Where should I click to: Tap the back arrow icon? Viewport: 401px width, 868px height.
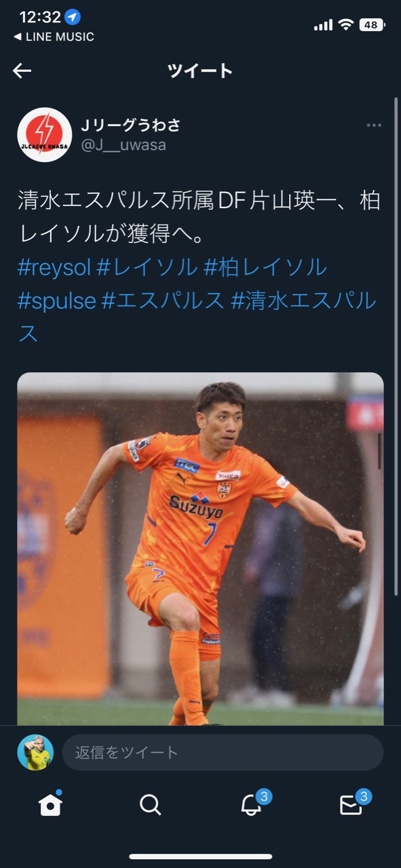pos(22,71)
